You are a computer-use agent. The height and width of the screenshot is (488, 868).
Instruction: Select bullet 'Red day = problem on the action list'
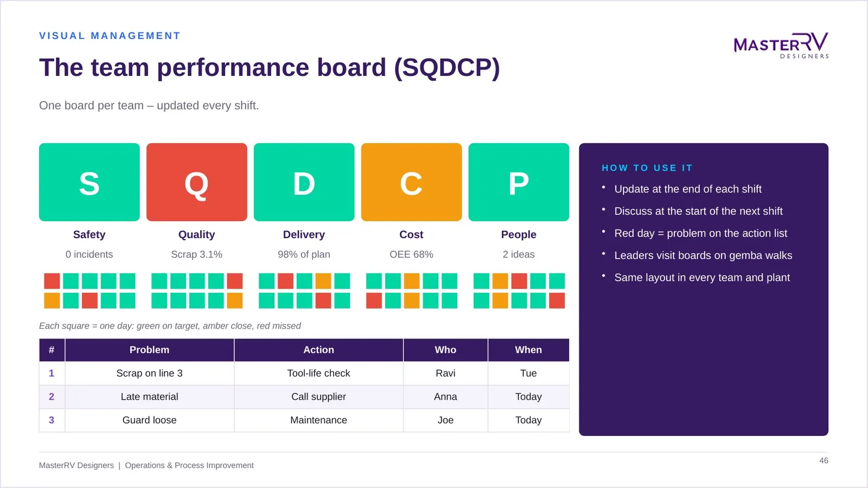coord(701,234)
